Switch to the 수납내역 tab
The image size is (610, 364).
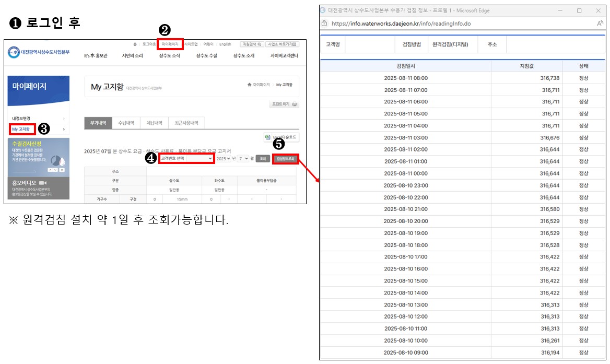126,123
